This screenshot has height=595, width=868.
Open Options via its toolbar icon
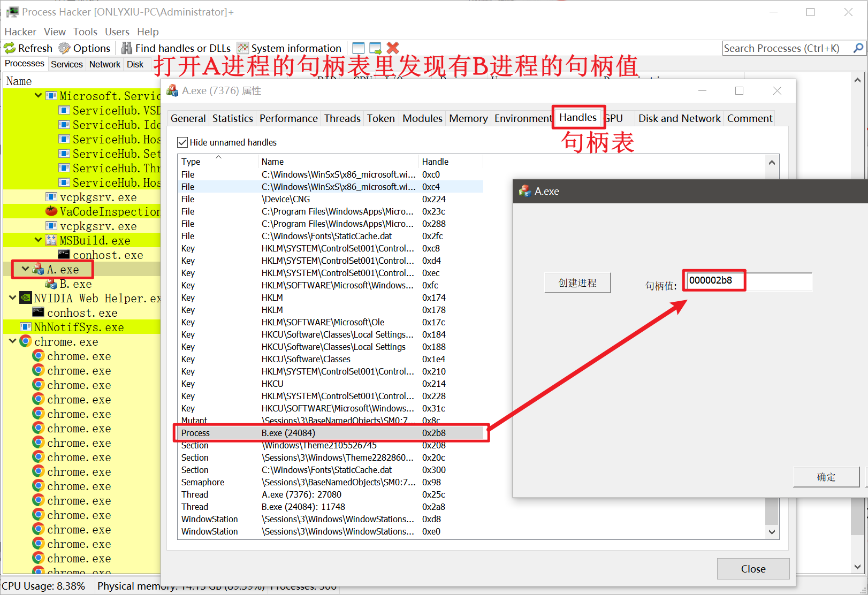[64, 48]
